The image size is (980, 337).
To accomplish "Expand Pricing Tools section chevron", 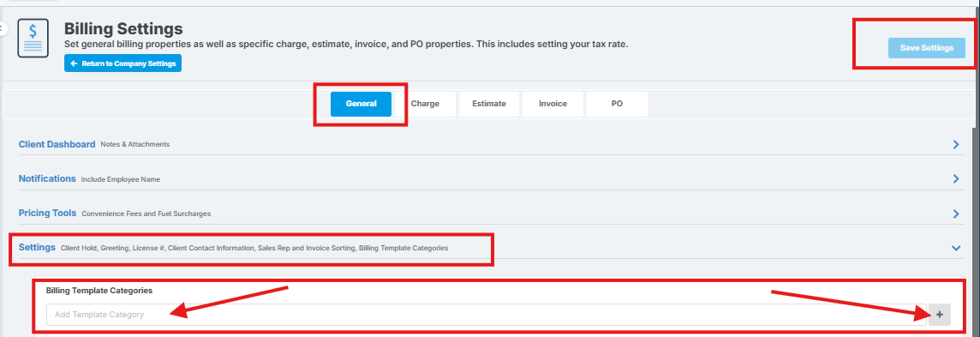I will pos(956,214).
